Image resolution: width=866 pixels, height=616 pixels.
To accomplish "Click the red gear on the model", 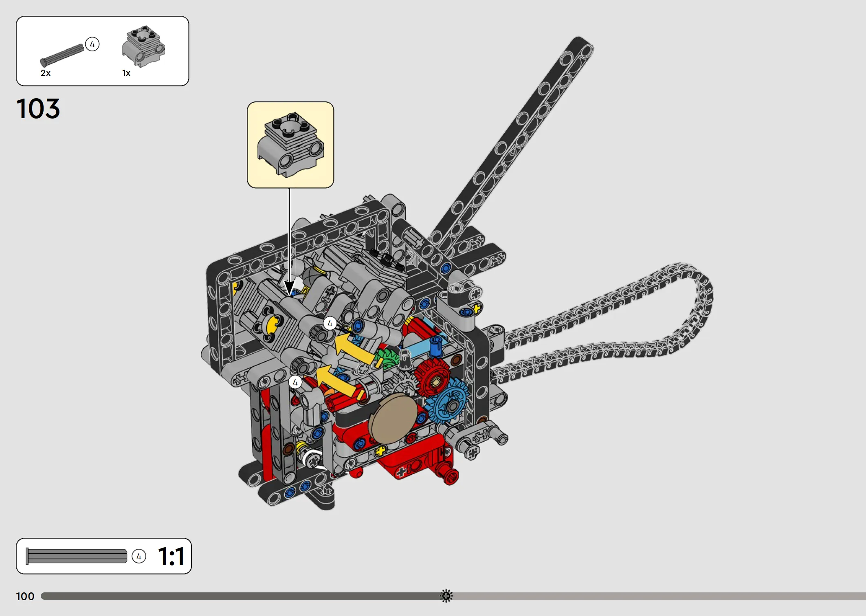I will tap(433, 377).
